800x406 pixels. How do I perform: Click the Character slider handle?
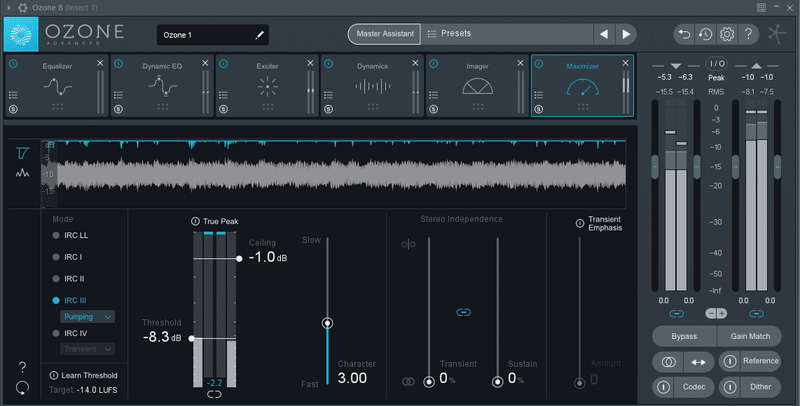click(328, 323)
